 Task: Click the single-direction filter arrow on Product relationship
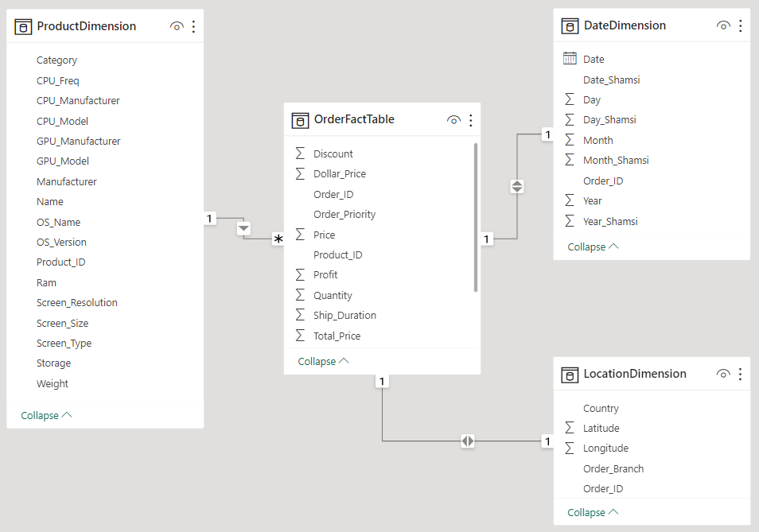click(244, 229)
